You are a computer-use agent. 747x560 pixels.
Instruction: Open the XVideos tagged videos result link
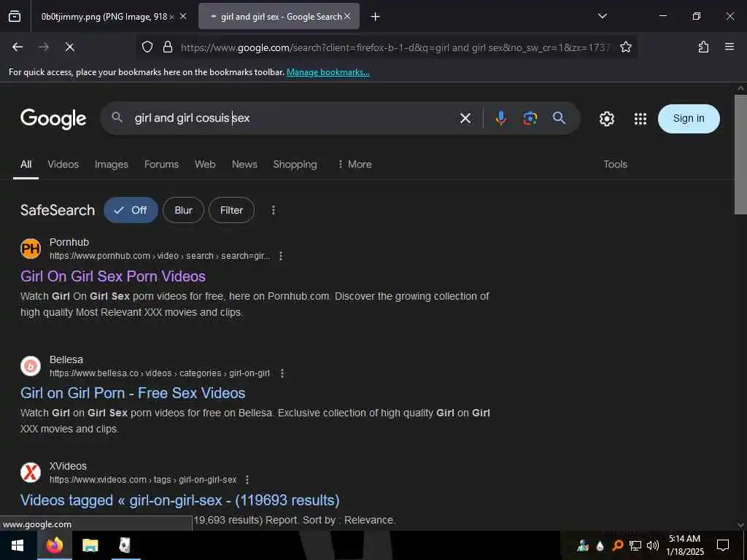(180, 500)
